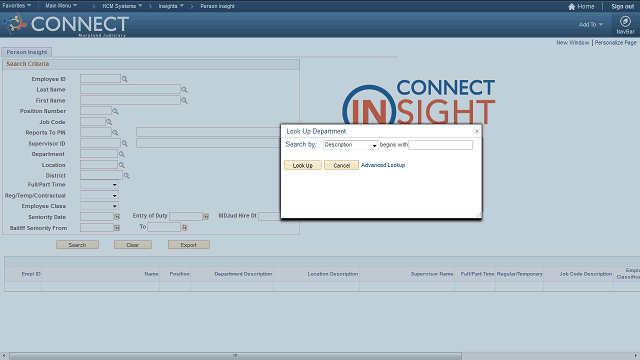
Task: Open the Advanced Lookup link
Action: click(x=383, y=165)
